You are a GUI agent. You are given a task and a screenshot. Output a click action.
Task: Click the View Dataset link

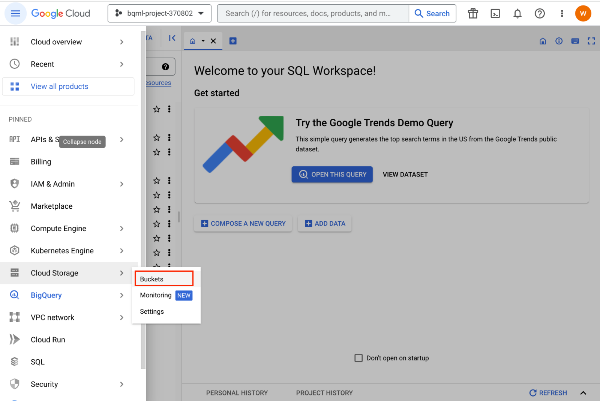pyautogui.click(x=405, y=174)
